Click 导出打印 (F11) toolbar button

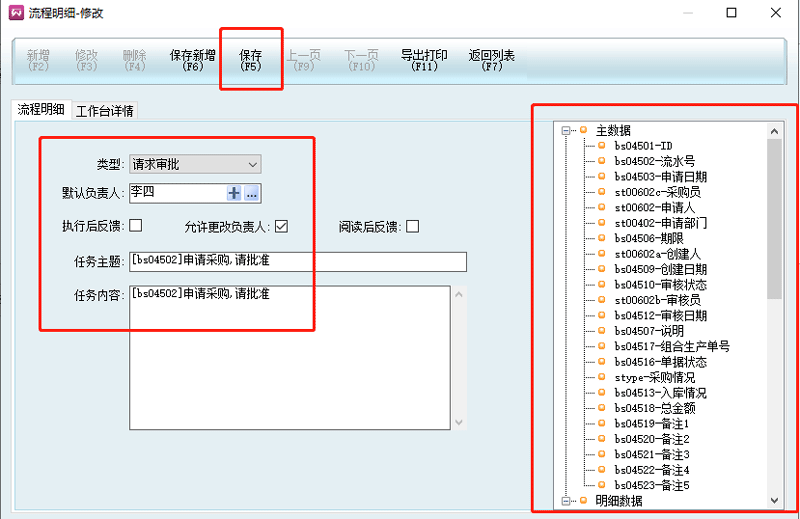point(424,61)
